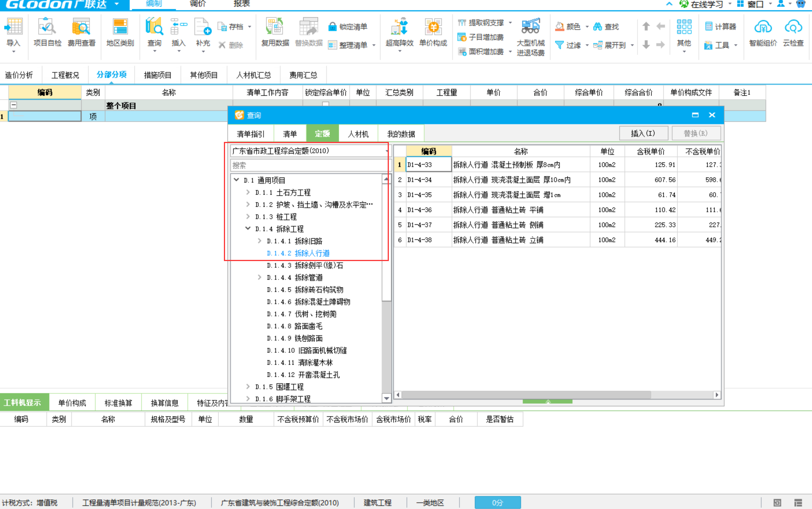
Task: Click 插入 button in query dialog
Action: coord(643,133)
